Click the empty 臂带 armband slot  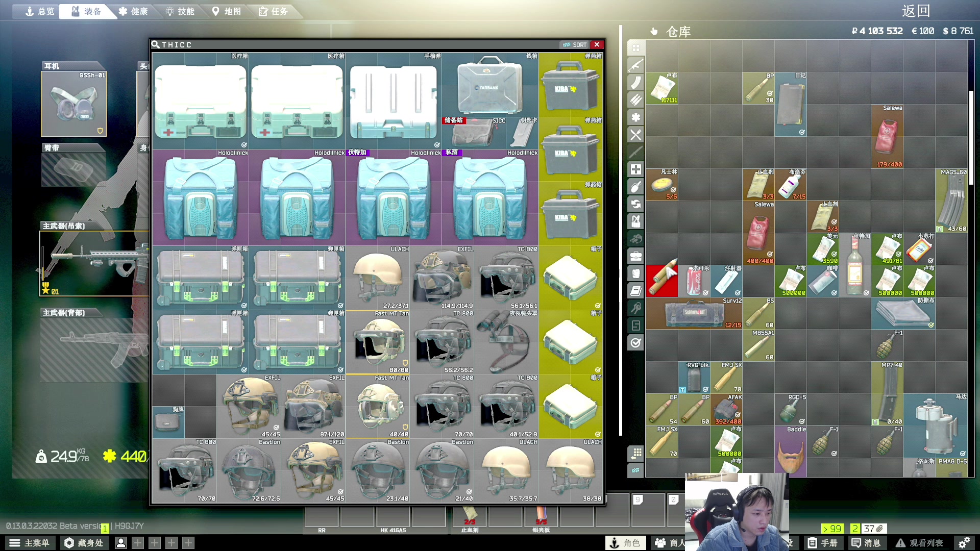[74, 169]
